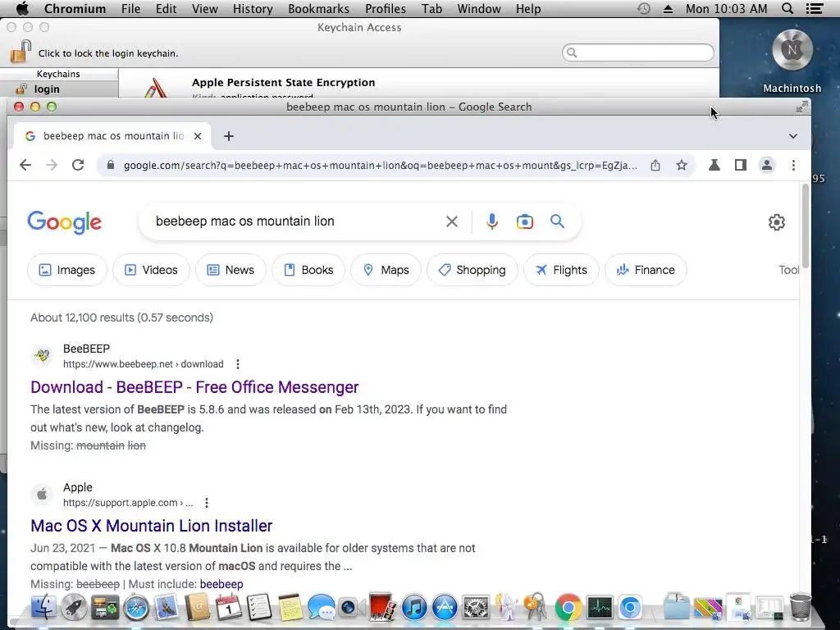Submit search with magnifier icon
Viewport: 840px width, 630px height.
click(x=557, y=221)
